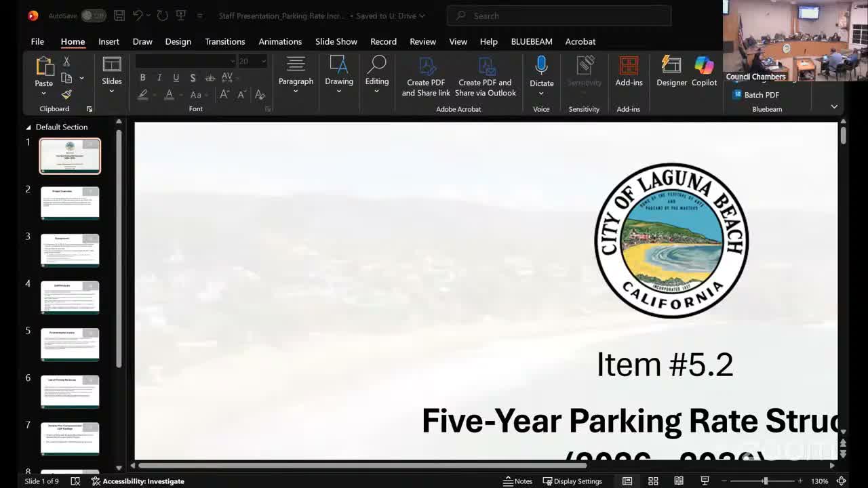Toggle italic formatting
This screenshot has height=488, width=868.
click(x=159, y=78)
